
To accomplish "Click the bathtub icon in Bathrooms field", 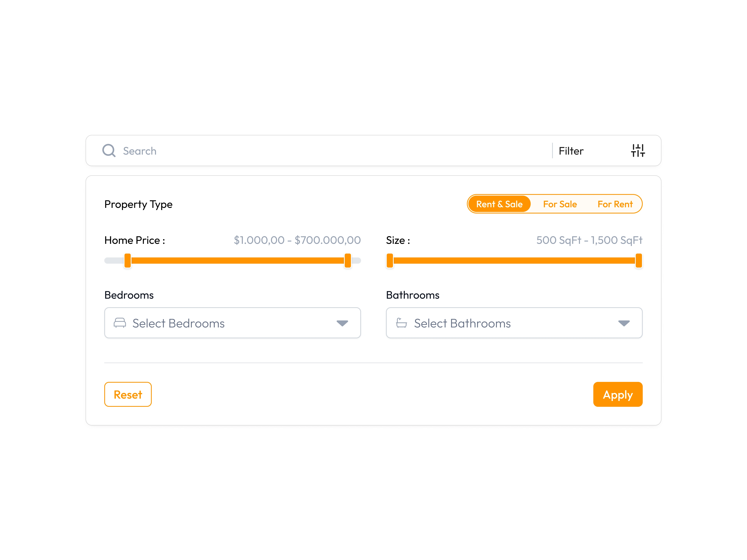I will click(401, 323).
